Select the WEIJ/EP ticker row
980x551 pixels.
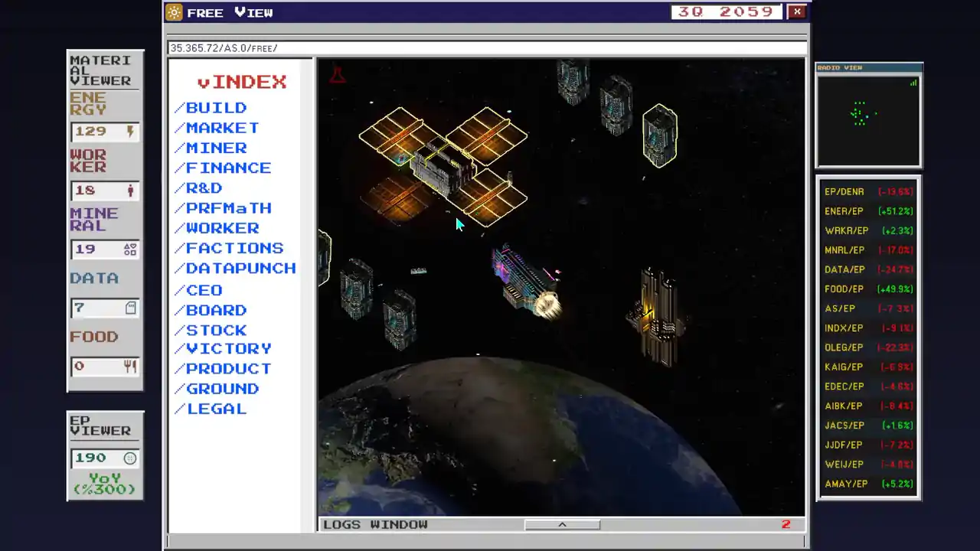pos(869,465)
